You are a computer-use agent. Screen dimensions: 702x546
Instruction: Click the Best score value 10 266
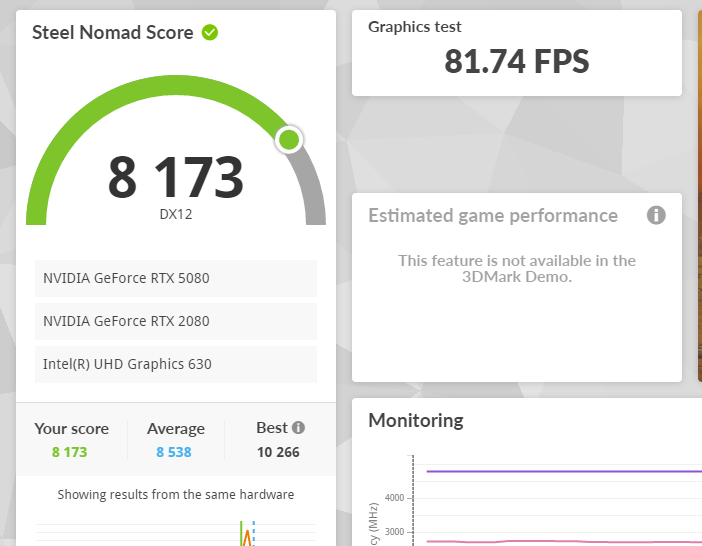pyautogui.click(x=278, y=452)
